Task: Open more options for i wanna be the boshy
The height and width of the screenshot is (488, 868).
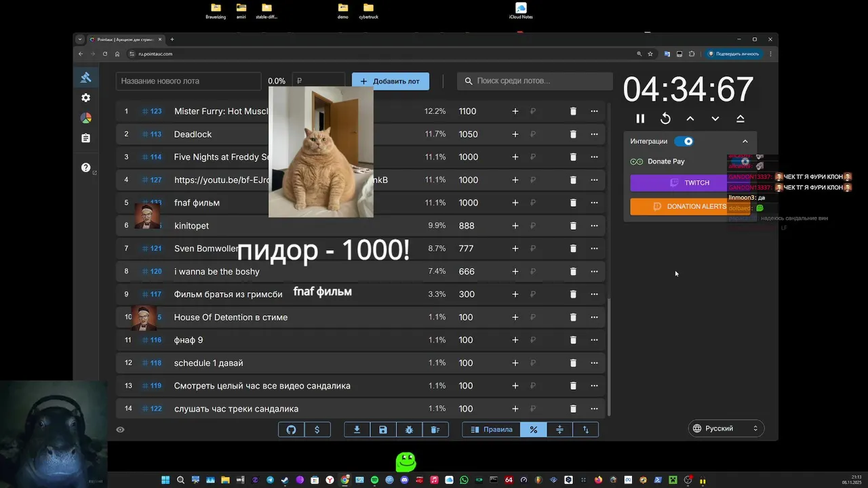Action: (x=594, y=272)
